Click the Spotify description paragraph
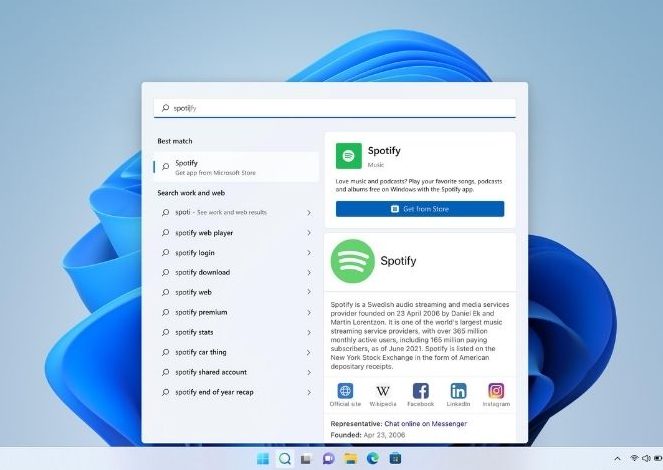The width and height of the screenshot is (663, 470). pos(420,335)
